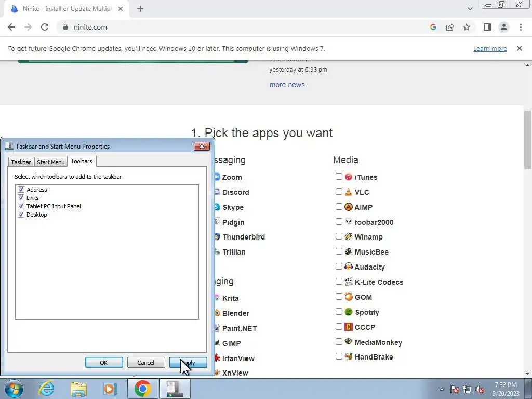532x399 pixels.
Task: Click the Winamp app icon
Action: (x=349, y=236)
